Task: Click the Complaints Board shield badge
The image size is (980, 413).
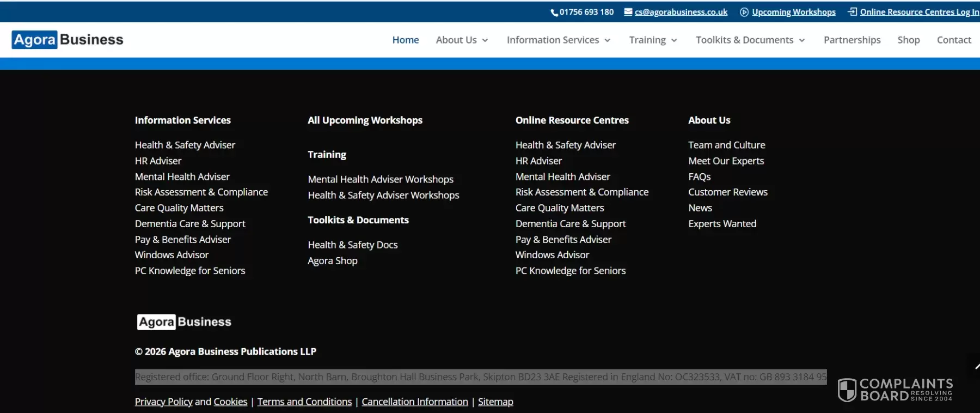Action: (847, 390)
